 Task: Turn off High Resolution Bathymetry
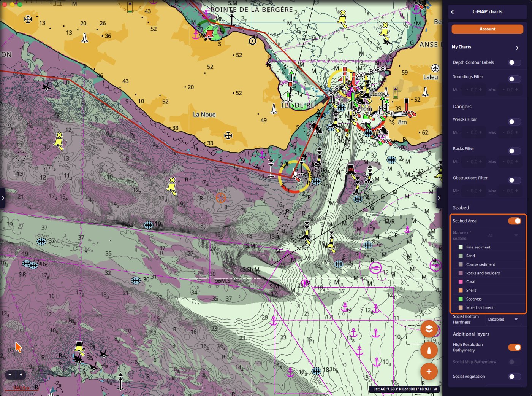pos(515,347)
